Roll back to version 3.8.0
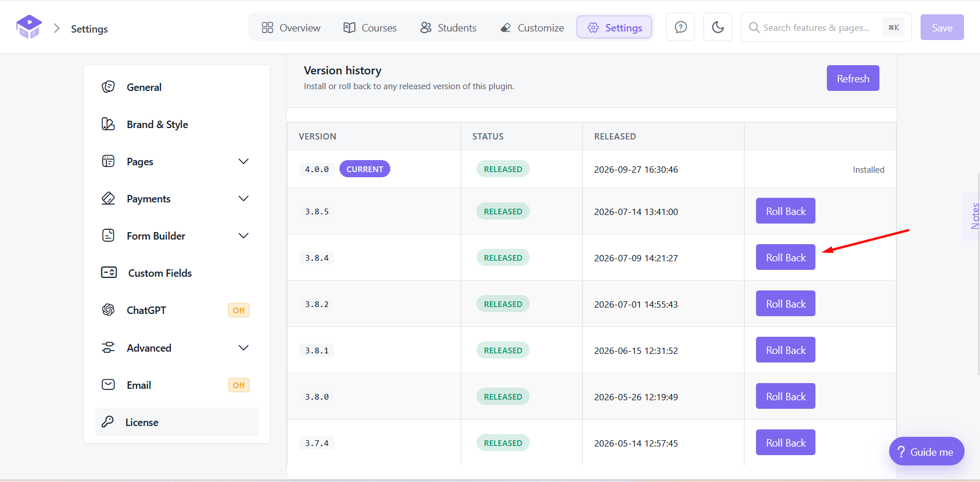The width and height of the screenshot is (980, 482). coord(786,396)
